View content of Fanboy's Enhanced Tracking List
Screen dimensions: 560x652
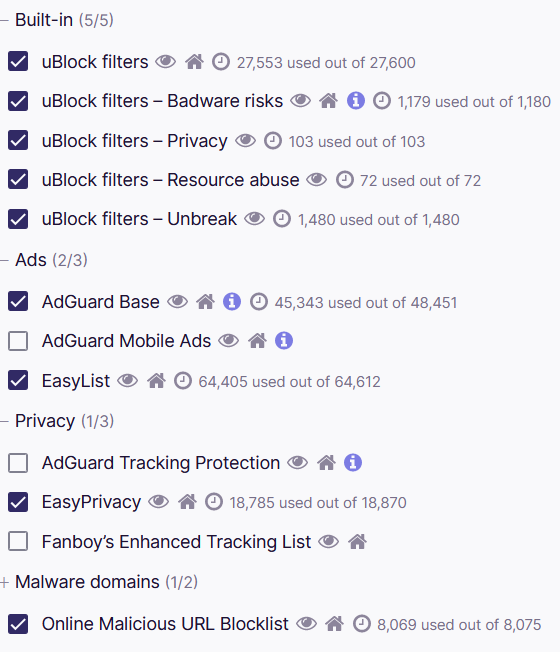tap(328, 541)
